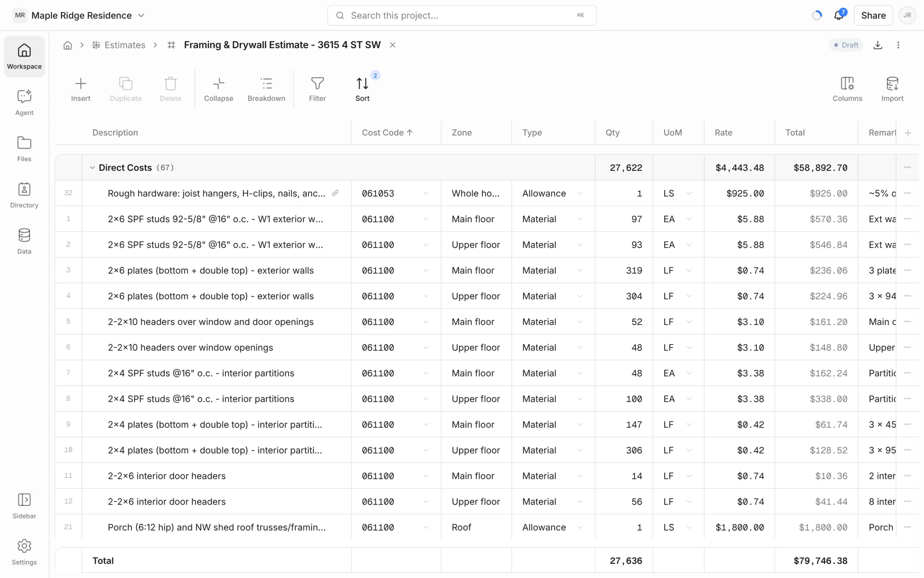Image resolution: width=924 pixels, height=578 pixels.
Task: Collapse all groups with Collapse tool
Action: pos(218,89)
